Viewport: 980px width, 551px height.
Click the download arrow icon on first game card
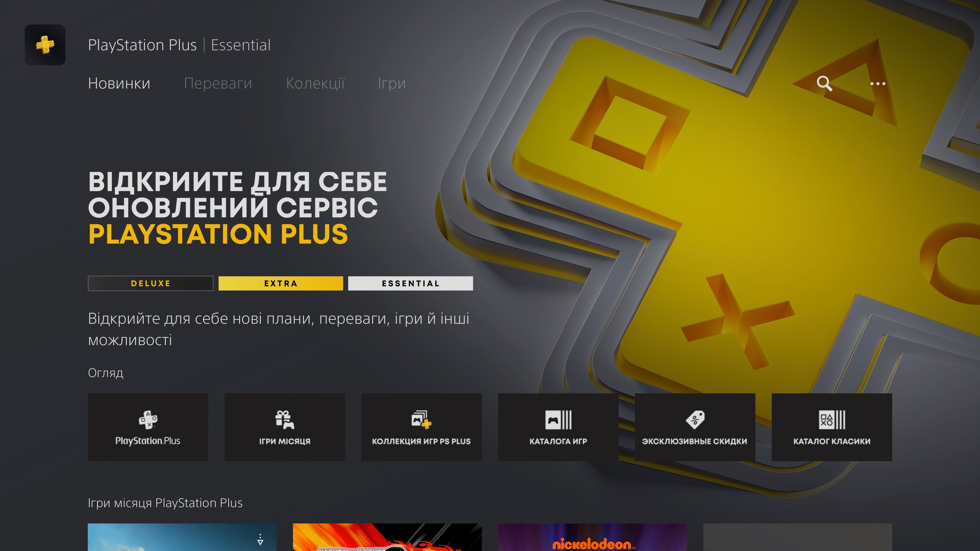260,539
